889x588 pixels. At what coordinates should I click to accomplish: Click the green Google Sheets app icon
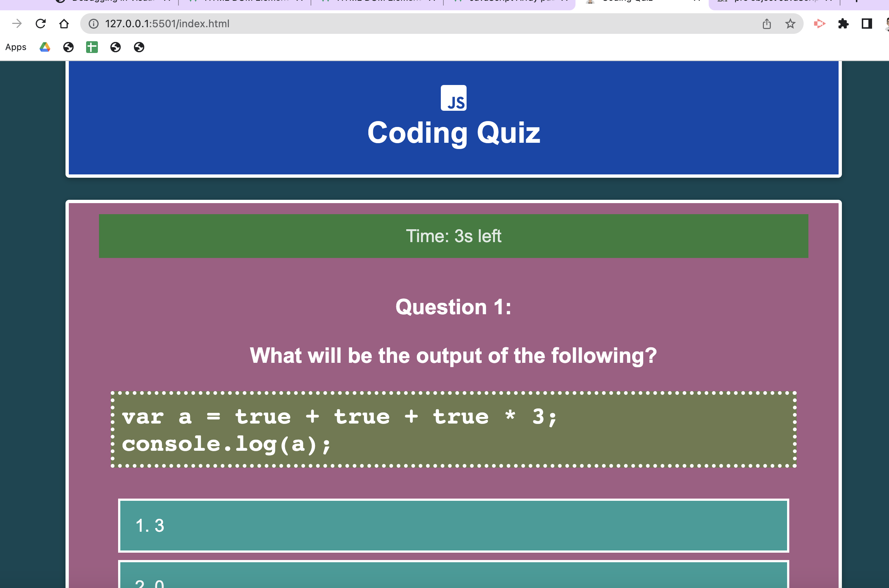click(x=92, y=46)
